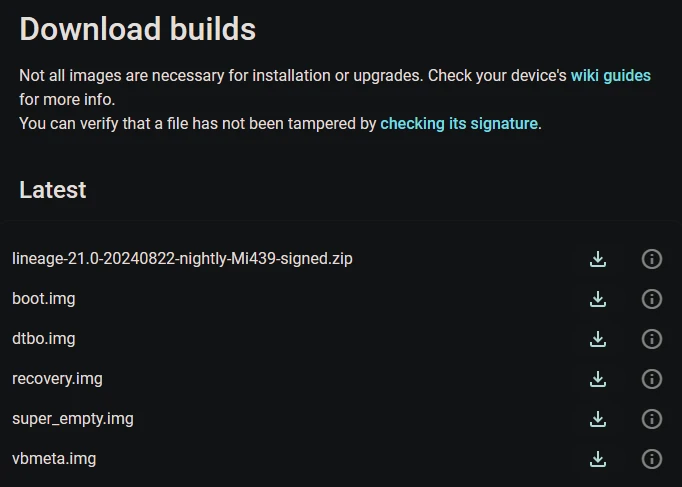The image size is (682, 487).
Task: Click the vbmeta.img filename
Action: (x=54, y=459)
